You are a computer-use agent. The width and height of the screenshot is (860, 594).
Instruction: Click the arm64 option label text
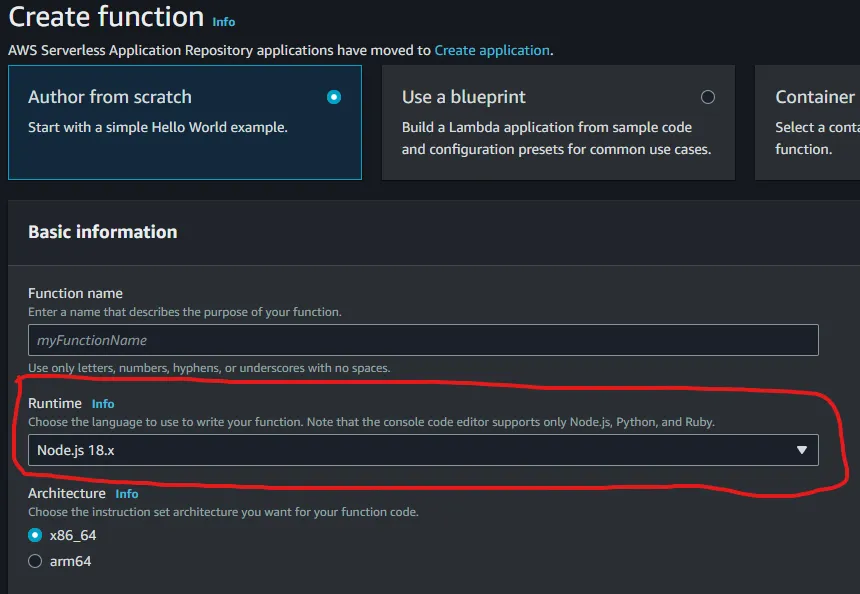[71, 561]
